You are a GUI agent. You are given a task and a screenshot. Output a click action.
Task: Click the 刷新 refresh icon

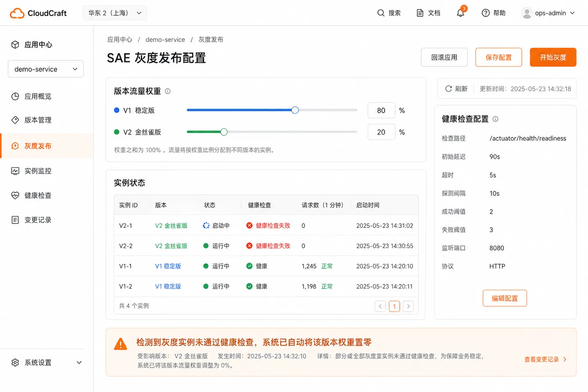pyautogui.click(x=449, y=89)
